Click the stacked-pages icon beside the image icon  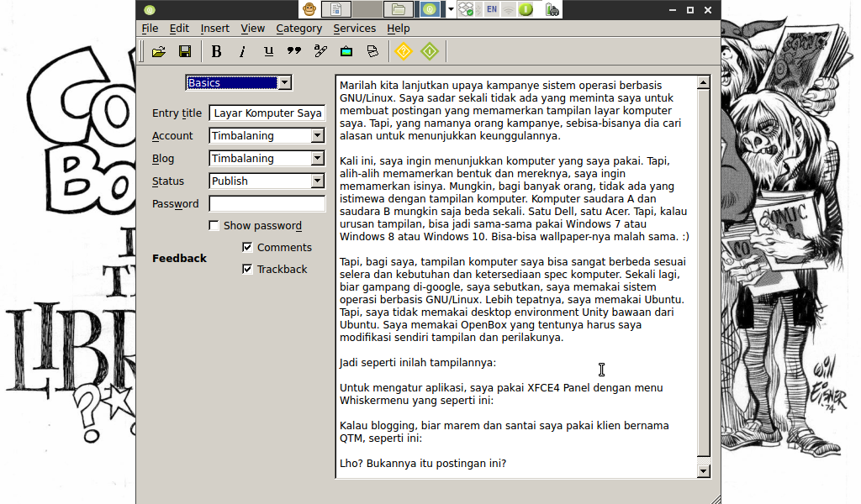pyautogui.click(x=372, y=51)
